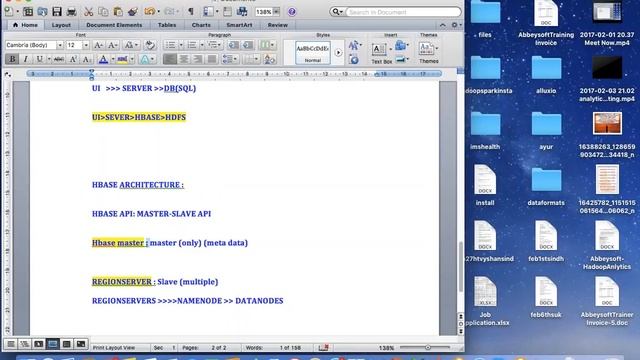Toggle Underline formatting button
Image resolution: width=640 pixels, height=360 pixels.
click(40, 59)
